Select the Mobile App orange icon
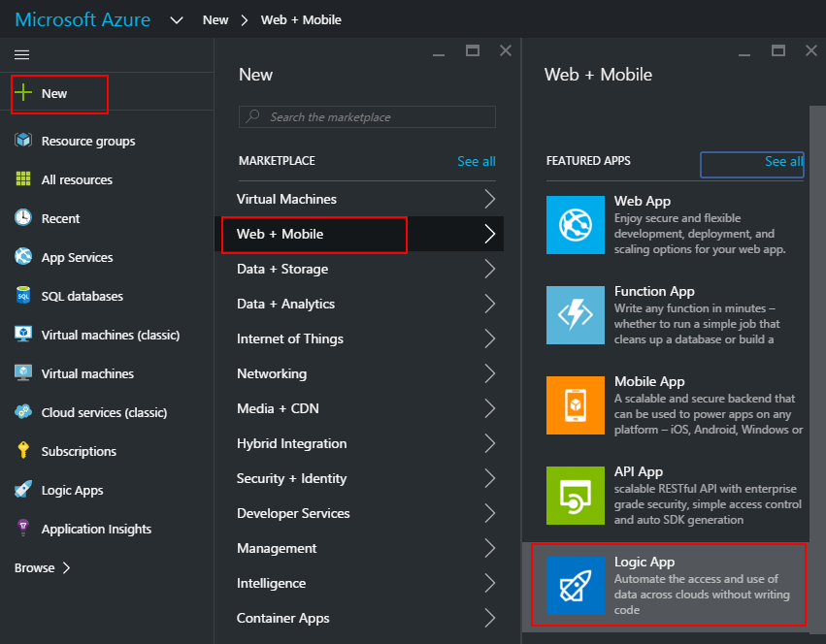 coord(575,405)
